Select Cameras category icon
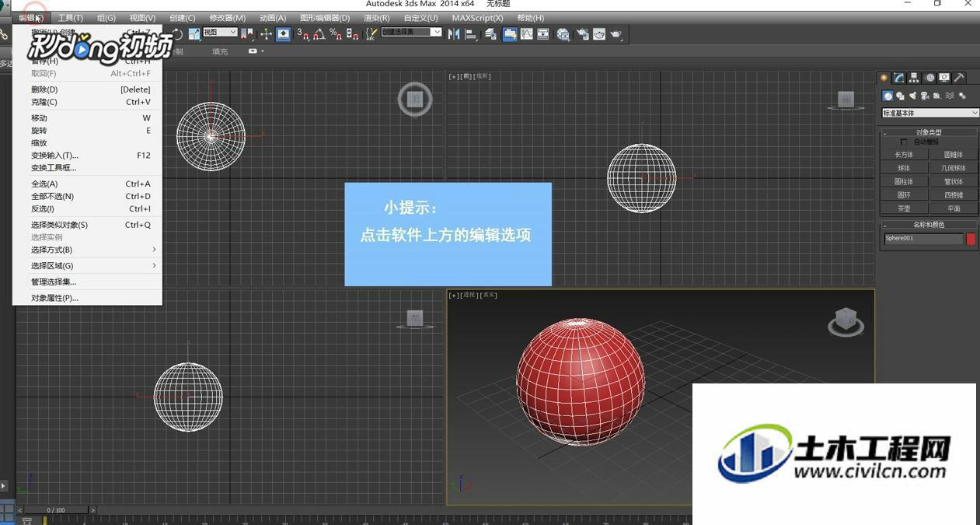 tap(925, 96)
